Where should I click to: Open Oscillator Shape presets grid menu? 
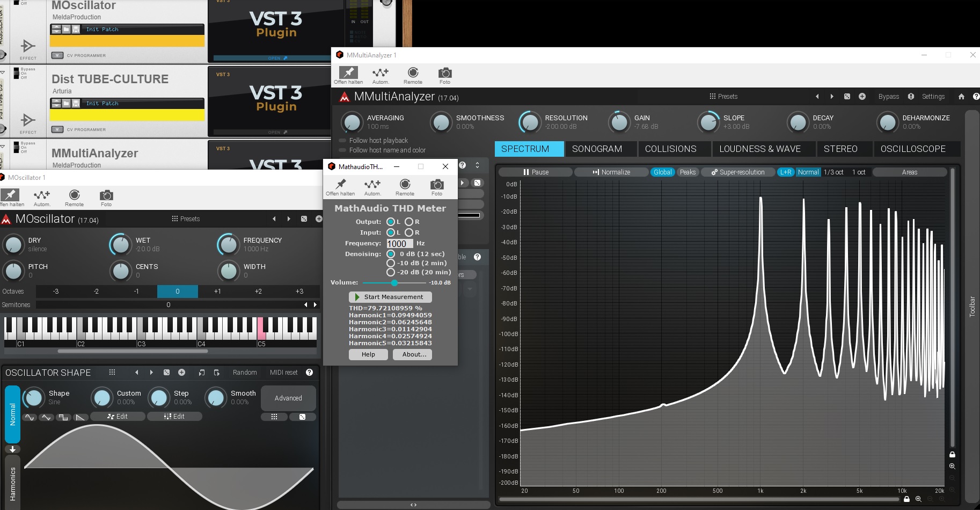point(112,372)
